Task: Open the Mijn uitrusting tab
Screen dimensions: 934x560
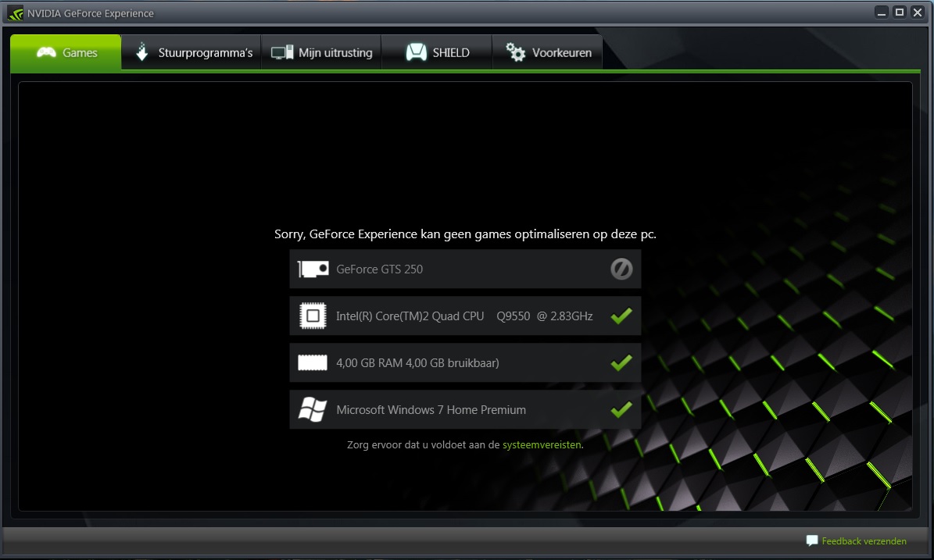Action: [x=321, y=52]
